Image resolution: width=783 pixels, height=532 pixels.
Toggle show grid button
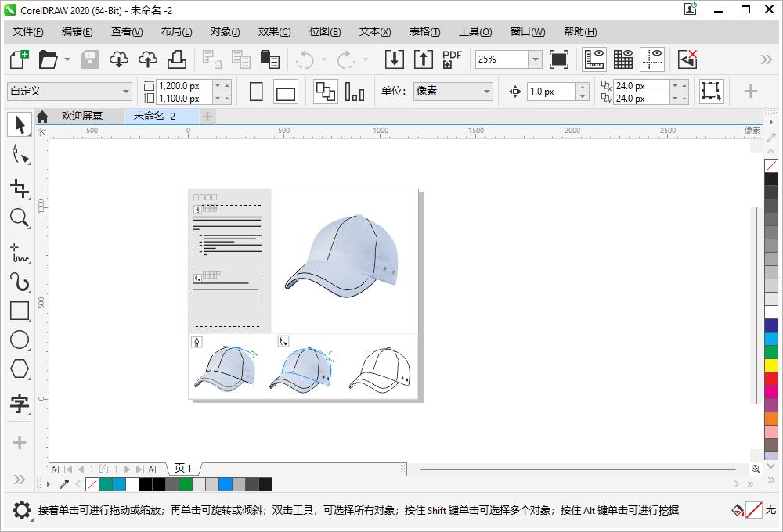pos(623,59)
